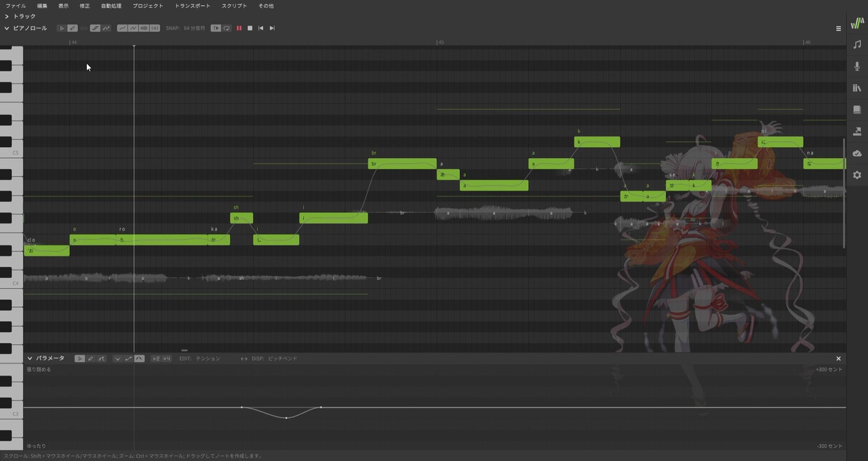Click the C4 piano key
Screen dimensions: 868x461
click(12, 283)
